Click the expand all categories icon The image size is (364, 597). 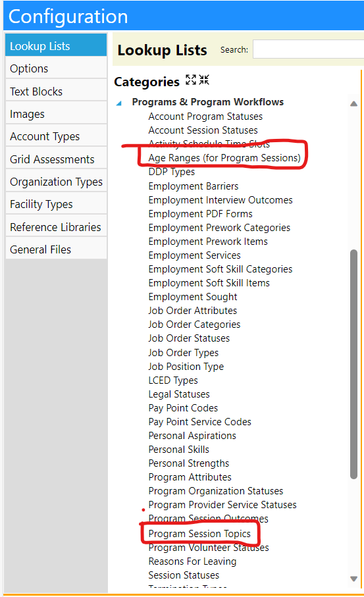[x=191, y=80]
